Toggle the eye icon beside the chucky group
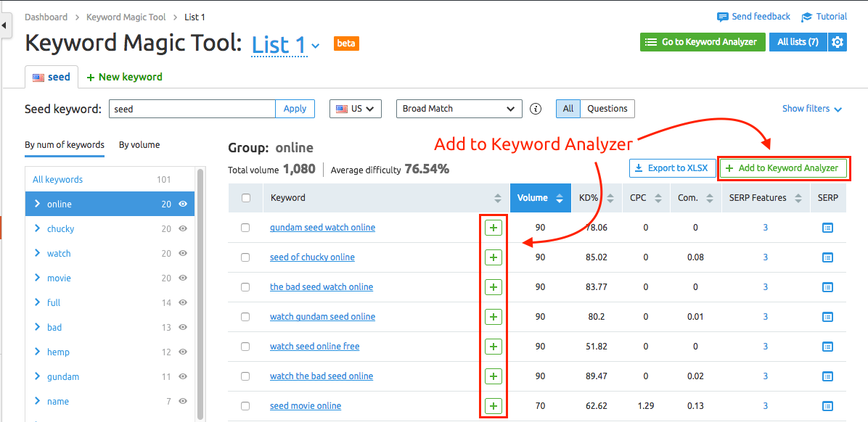The width and height of the screenshot is (868, 422). click(x=182, y=228)
